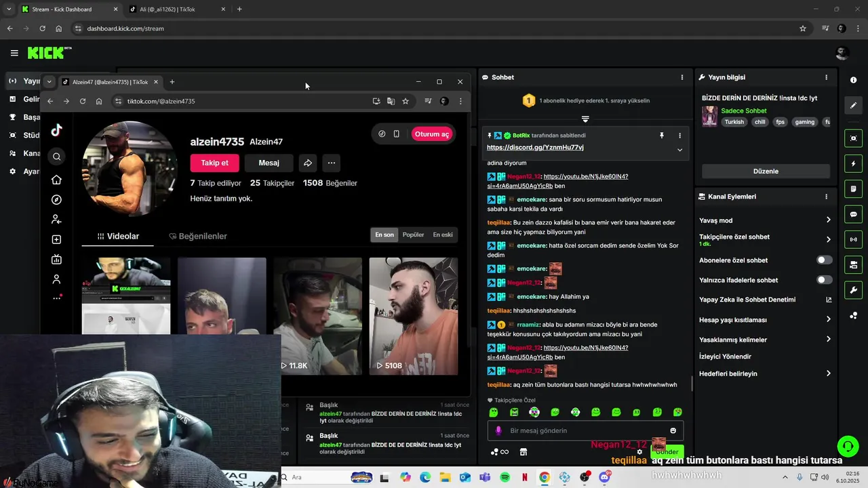Click the Takip et button
The width and height of the screenshot is (868, 488).
(x=214, y=163)
